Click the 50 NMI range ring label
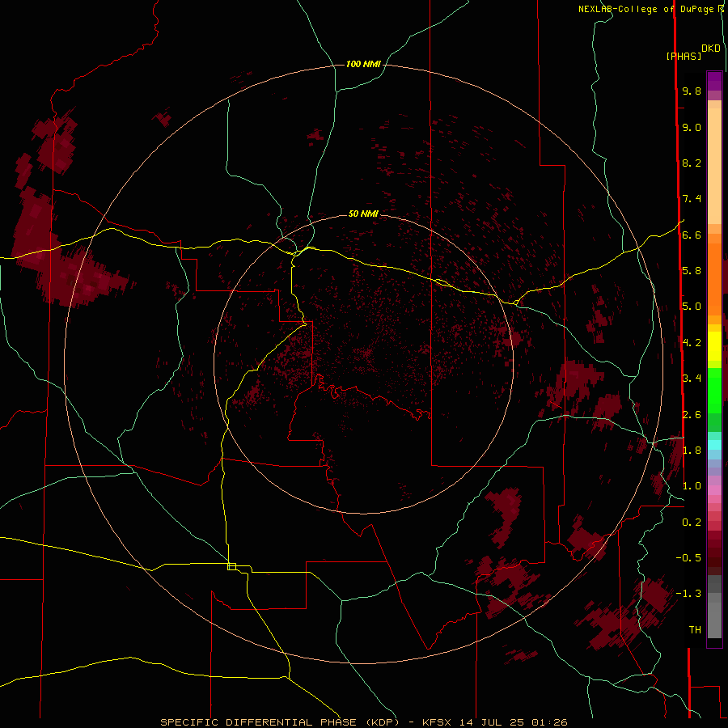This screenshot has width=728, height=728. 363,214
